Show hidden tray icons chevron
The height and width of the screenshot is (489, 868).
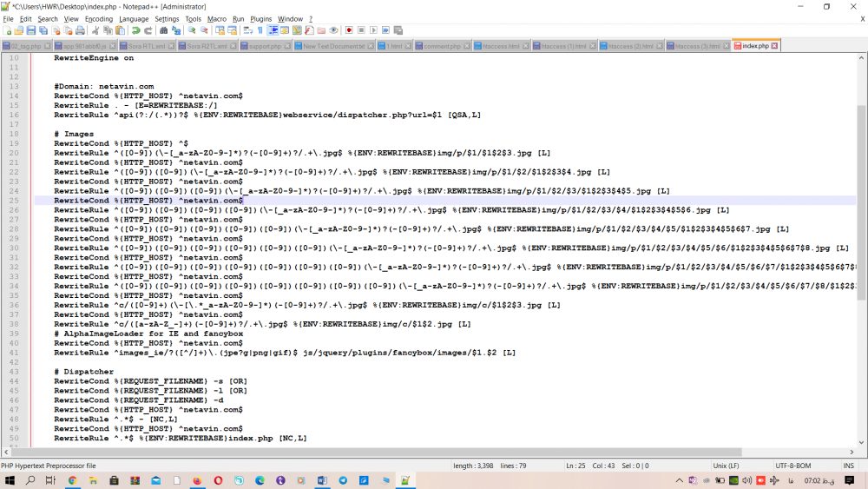click(x=680, y=480)
